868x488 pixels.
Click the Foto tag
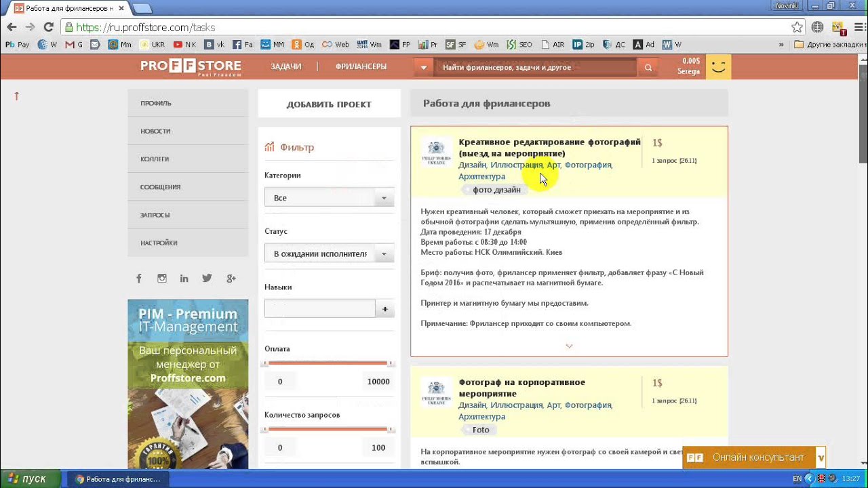coord(479,430)
